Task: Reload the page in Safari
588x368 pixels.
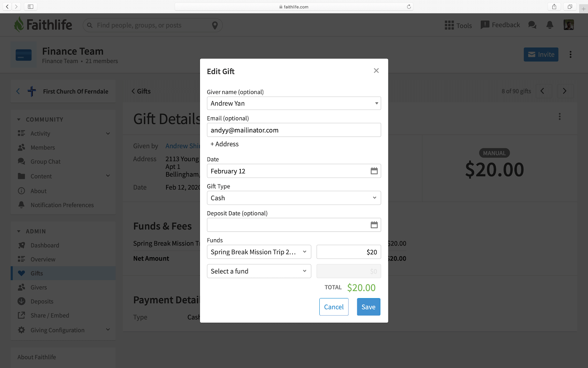Action: [409, 7]
